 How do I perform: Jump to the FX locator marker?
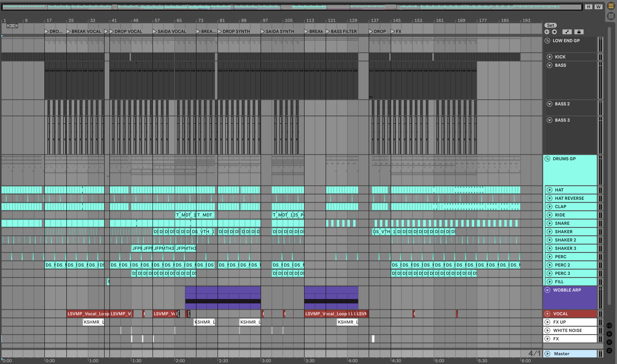(396, 31)
